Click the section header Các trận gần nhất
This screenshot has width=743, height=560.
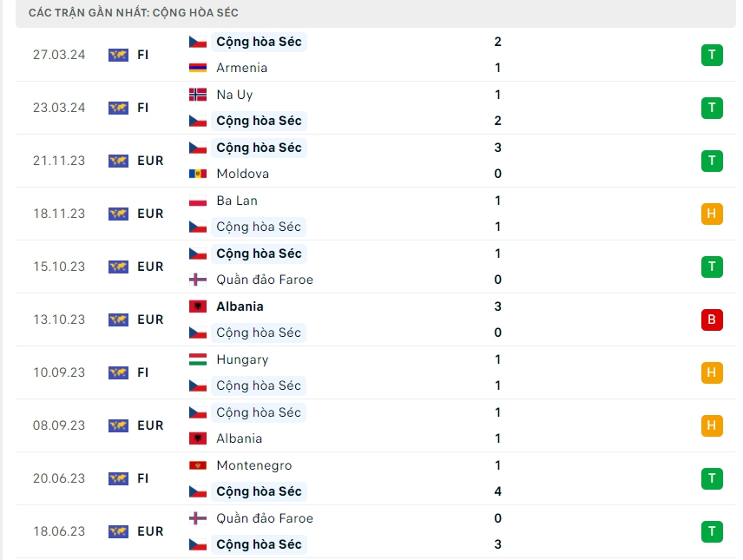tap(134, 13)
